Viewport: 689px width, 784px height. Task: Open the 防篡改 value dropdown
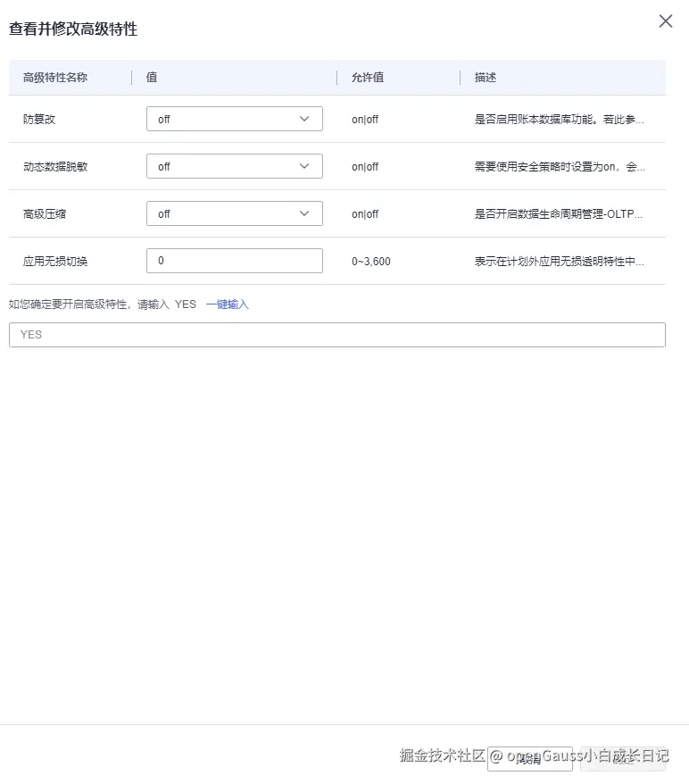click(x=235, y=119)
